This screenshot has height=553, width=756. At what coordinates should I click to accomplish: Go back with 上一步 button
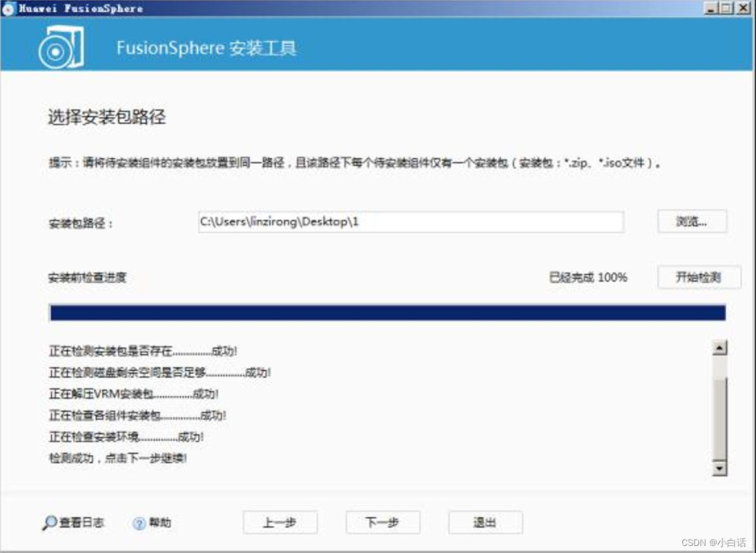coord(280,523)
